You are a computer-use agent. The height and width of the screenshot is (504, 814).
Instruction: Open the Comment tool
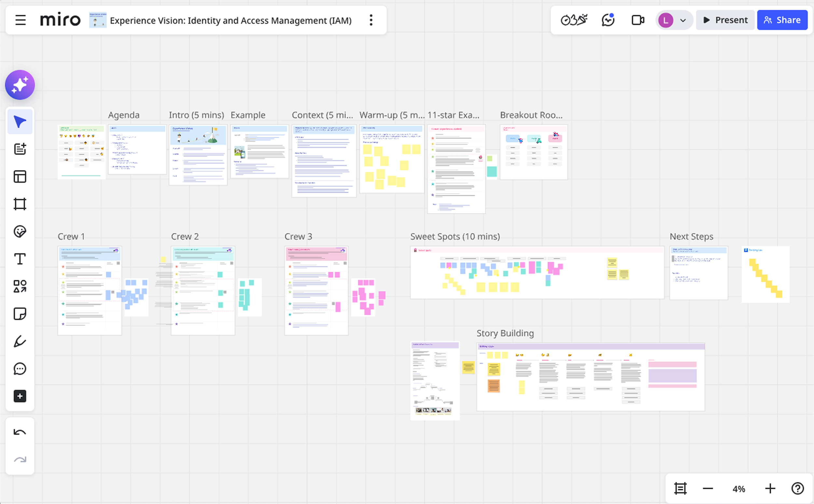coord(20,369)
